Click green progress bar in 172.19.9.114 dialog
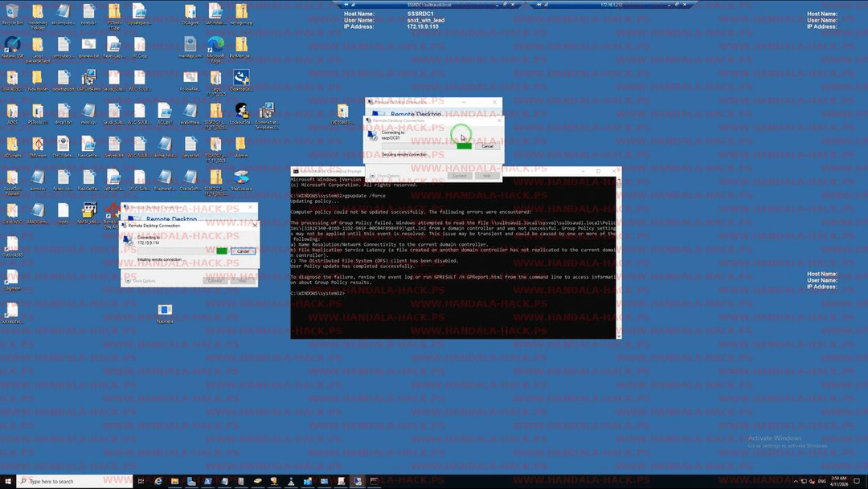 pos(222,251)
